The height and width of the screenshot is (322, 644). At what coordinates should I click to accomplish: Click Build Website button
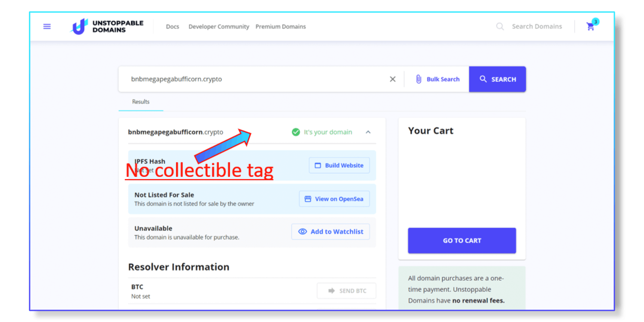(x=339, y=165)
